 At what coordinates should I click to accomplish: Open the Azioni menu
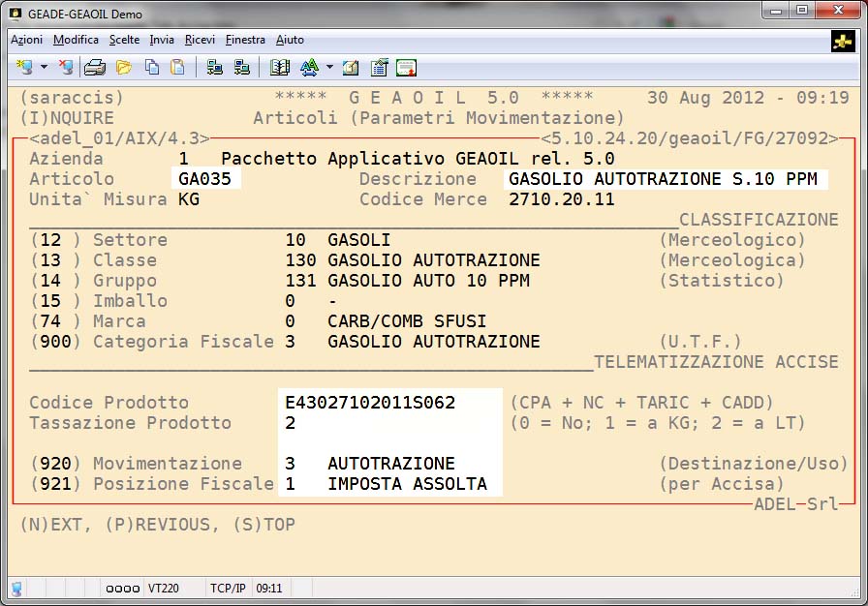click(26, 40)
